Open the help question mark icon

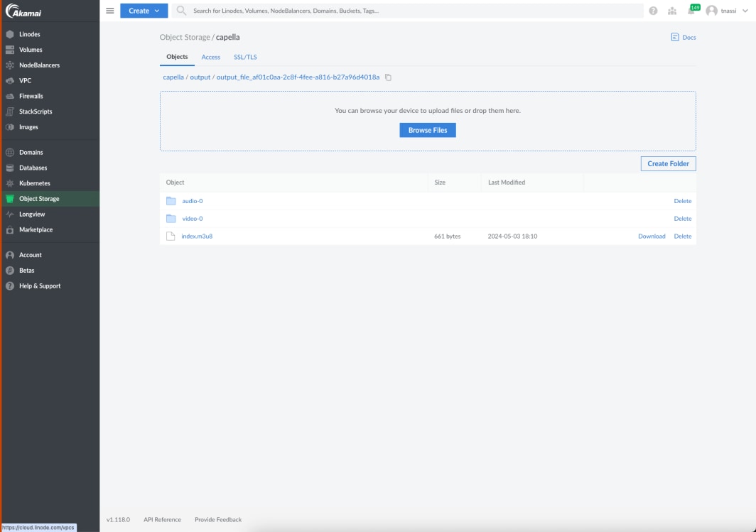click(x=653, y=11)
